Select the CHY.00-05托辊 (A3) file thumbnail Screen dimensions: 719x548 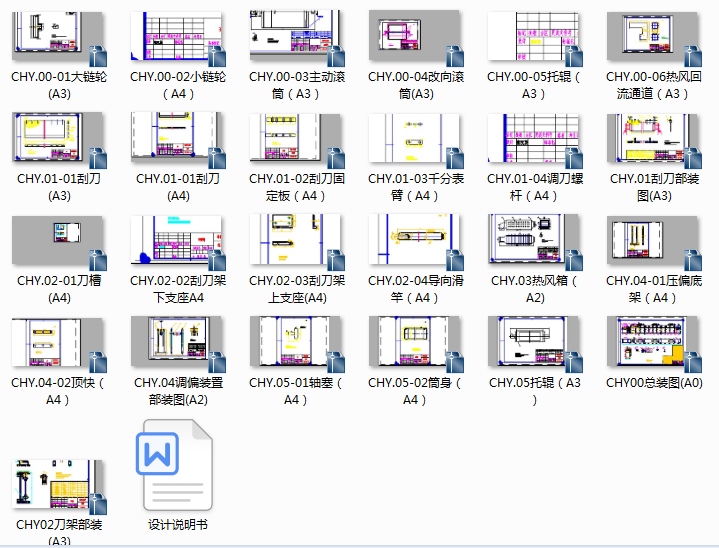point(535,38)
